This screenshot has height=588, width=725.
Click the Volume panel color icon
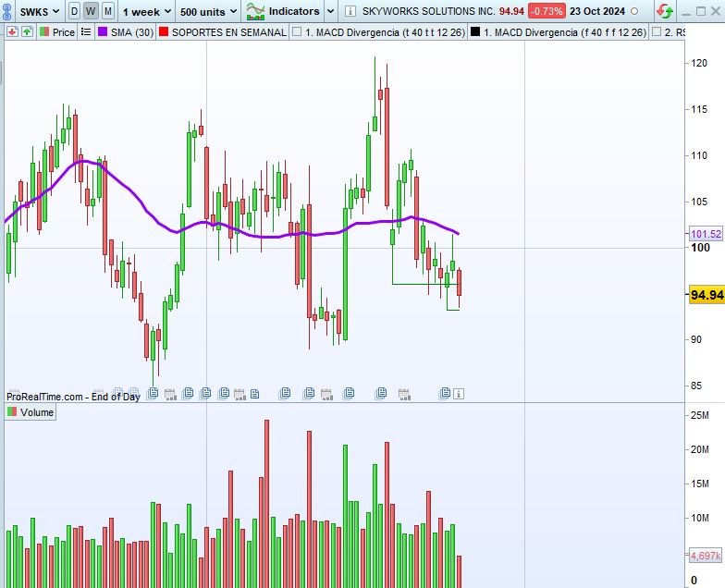[12, 412]
